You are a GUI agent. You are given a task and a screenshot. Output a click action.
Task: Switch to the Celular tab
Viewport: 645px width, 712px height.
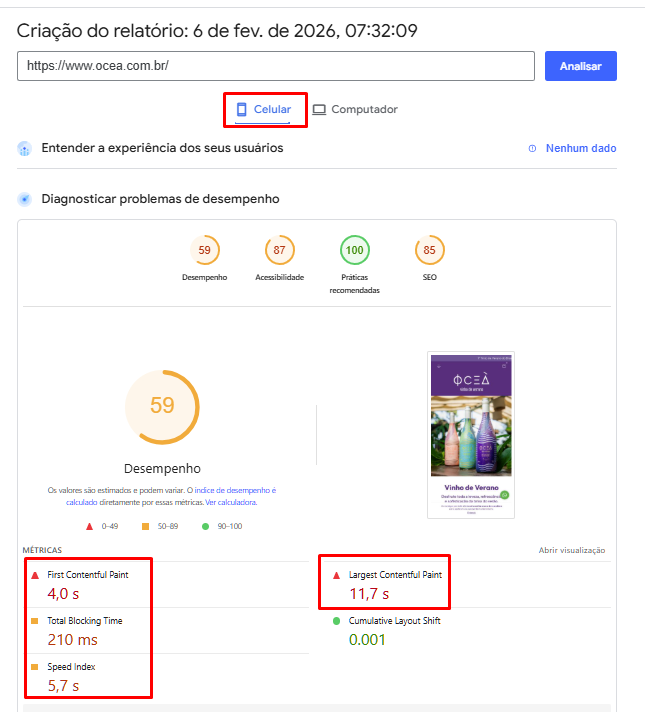point(272,109)
